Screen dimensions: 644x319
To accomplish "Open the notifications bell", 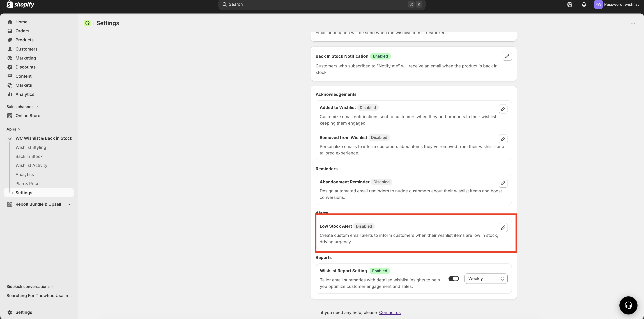I will (584, 4).
